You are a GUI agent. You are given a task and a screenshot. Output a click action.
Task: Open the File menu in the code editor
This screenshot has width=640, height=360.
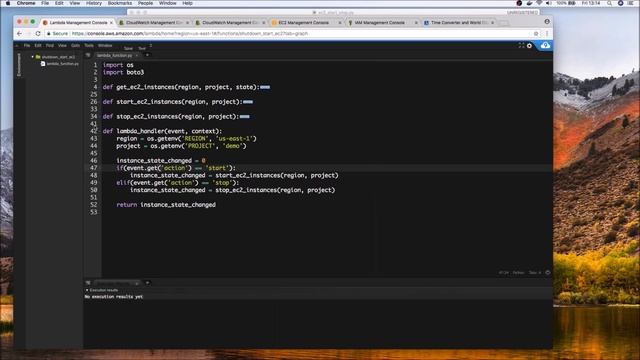[27, 46]
